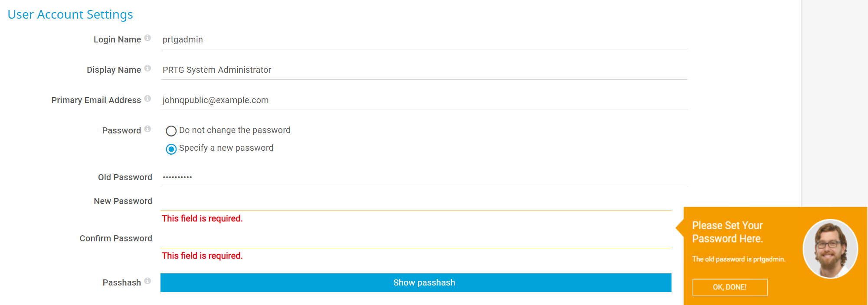
Task: Click the info icon beside Login Name
Action: click(147, 38)
